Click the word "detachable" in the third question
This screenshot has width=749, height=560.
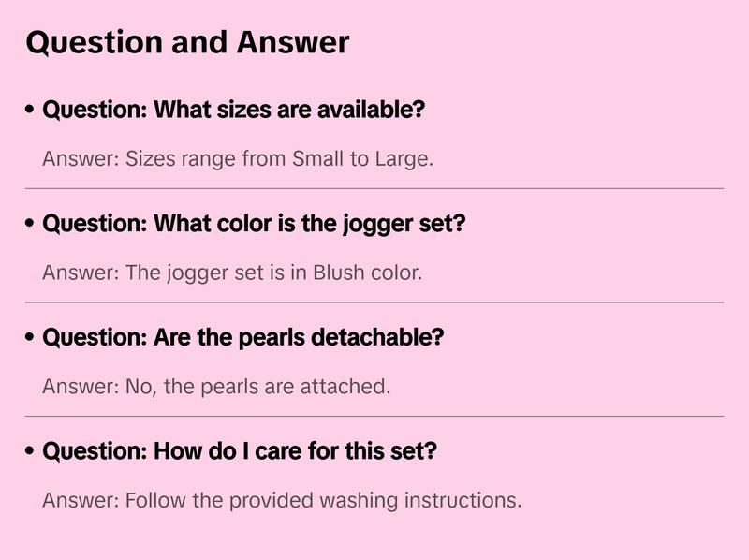coord(374,337)
